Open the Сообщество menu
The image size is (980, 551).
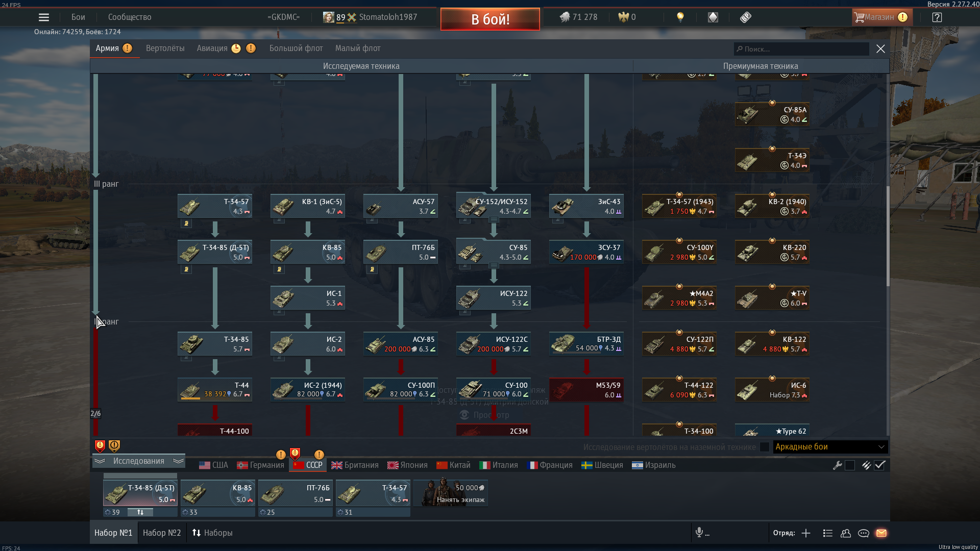[130, 17]
